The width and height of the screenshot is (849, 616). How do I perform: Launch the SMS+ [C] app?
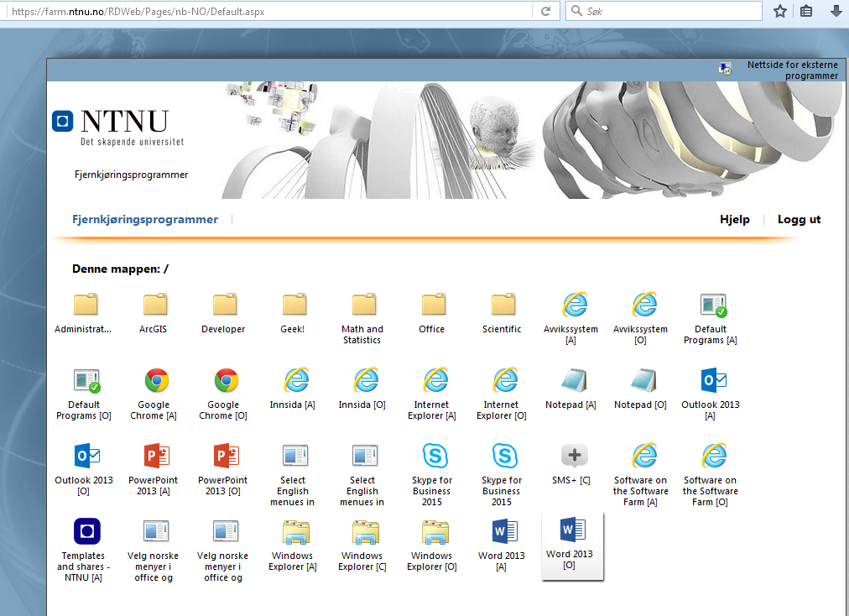tap(572, 464)
